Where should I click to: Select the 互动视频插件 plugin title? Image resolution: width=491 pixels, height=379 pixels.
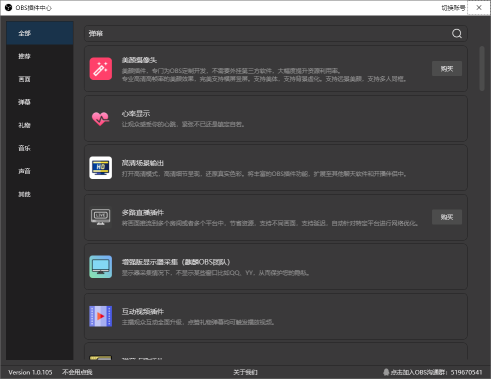pyautogui.click(x=143, y=311)
